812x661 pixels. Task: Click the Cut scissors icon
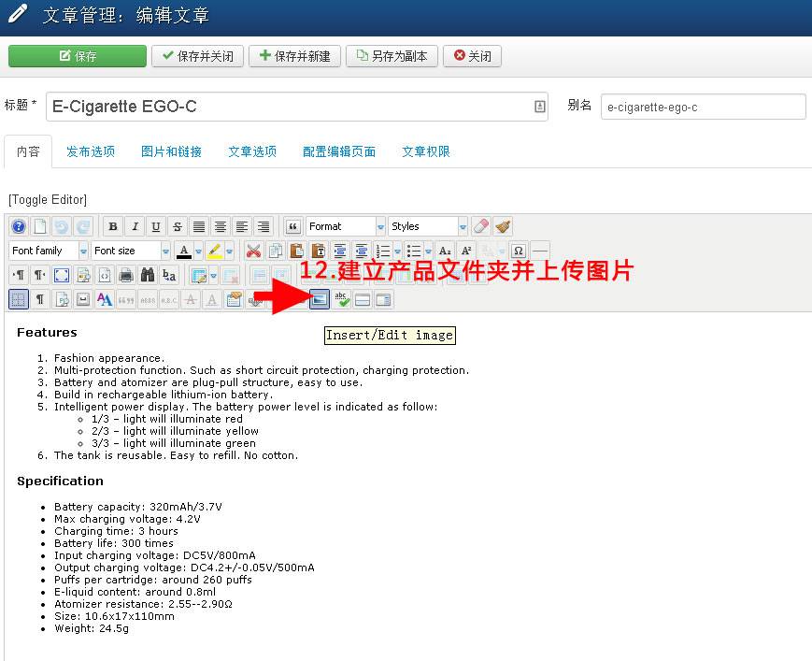254,251
